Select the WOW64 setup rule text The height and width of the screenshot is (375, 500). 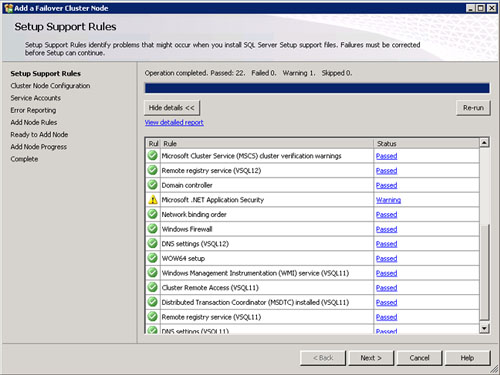[x=183, y=258]
